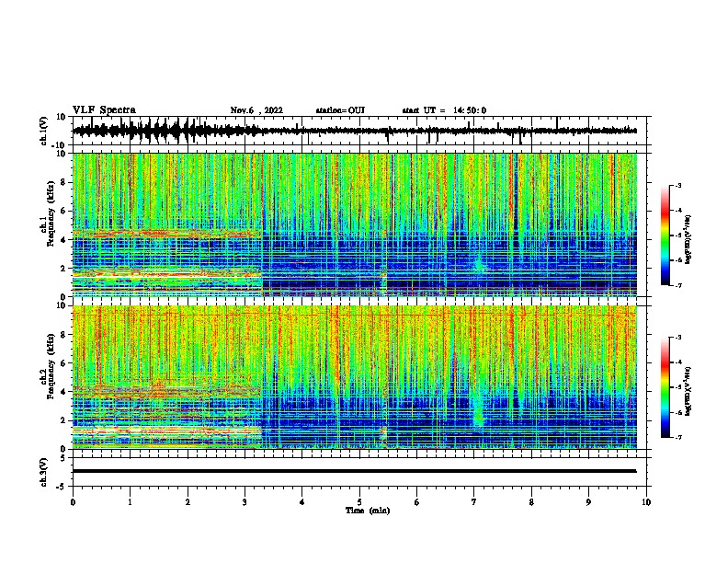The height and width of the screenshot is (563, 728).
Task: Click the ch.1 "Frequency (kHz)" axis label
Action: click(x=51, y=213)
